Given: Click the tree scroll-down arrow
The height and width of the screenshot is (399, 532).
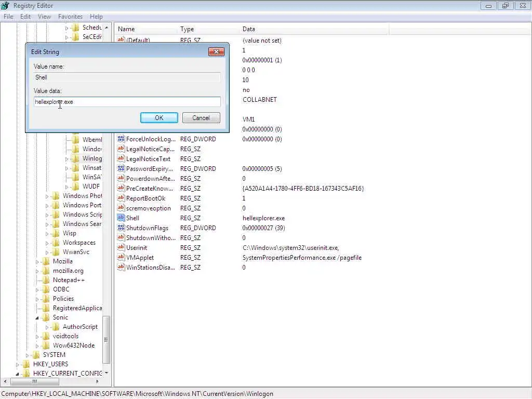Looking at the screenshot, I should [107, 373].
